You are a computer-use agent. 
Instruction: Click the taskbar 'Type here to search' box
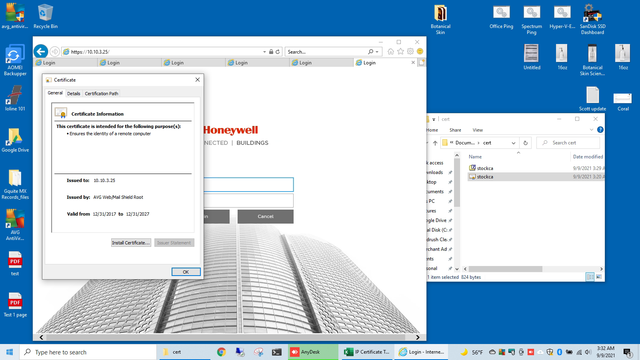click(x=88, y=352)
